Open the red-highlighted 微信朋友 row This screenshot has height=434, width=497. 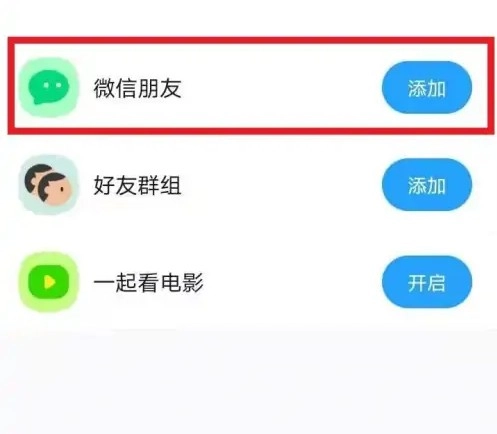click(251, 86)
